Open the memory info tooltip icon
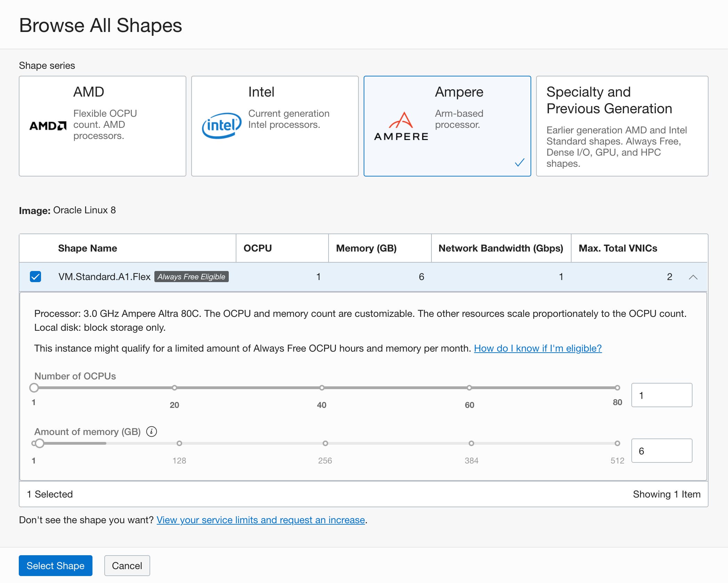Image resolution: width=728 pixels, height=583 pixels. pos(151,431)
